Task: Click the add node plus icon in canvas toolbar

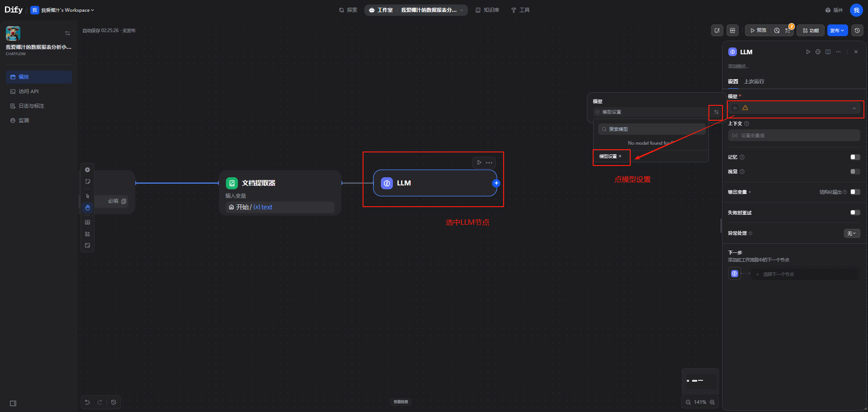Action: point(88,170)
